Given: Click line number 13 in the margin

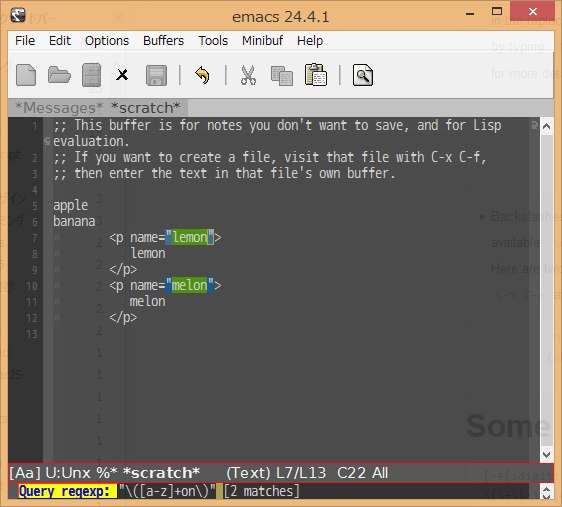Looking at the screenshot, I should 32,334.
